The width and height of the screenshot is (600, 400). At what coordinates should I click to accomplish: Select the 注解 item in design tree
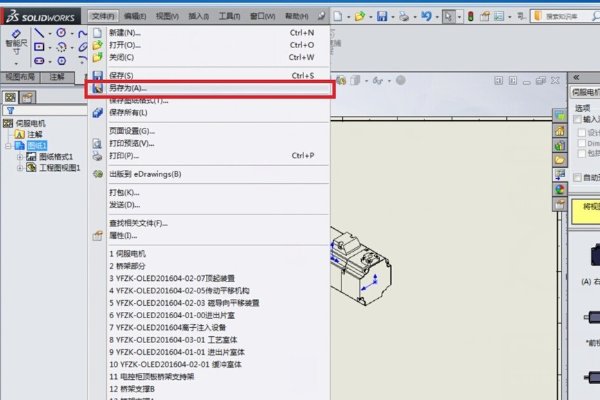35,134
